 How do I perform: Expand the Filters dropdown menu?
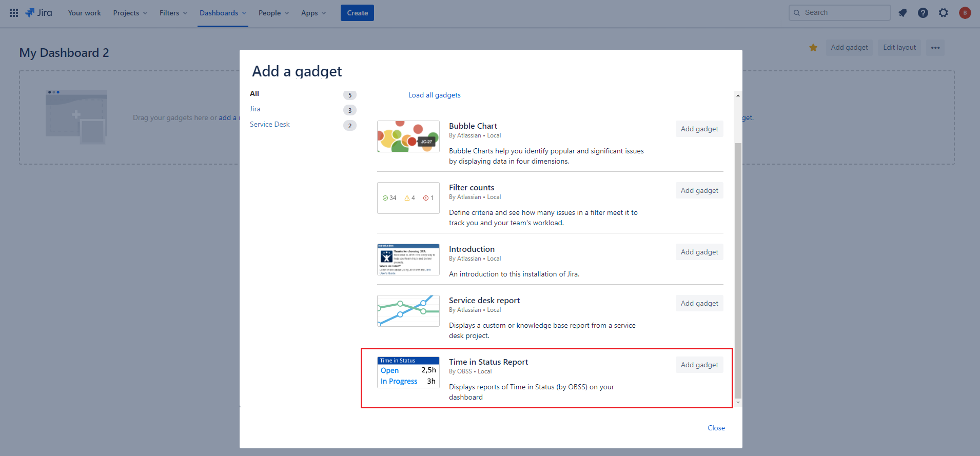click(x=173, y=13)
